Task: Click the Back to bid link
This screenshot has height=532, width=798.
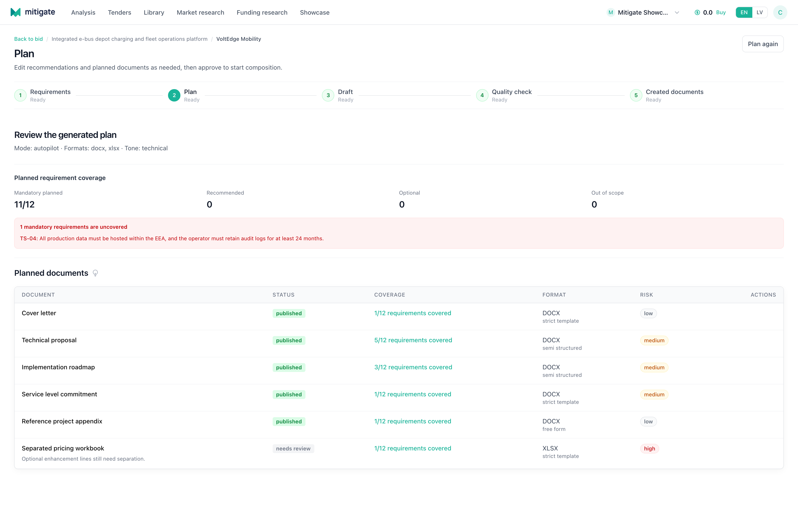Action: [x=29, y=39]
